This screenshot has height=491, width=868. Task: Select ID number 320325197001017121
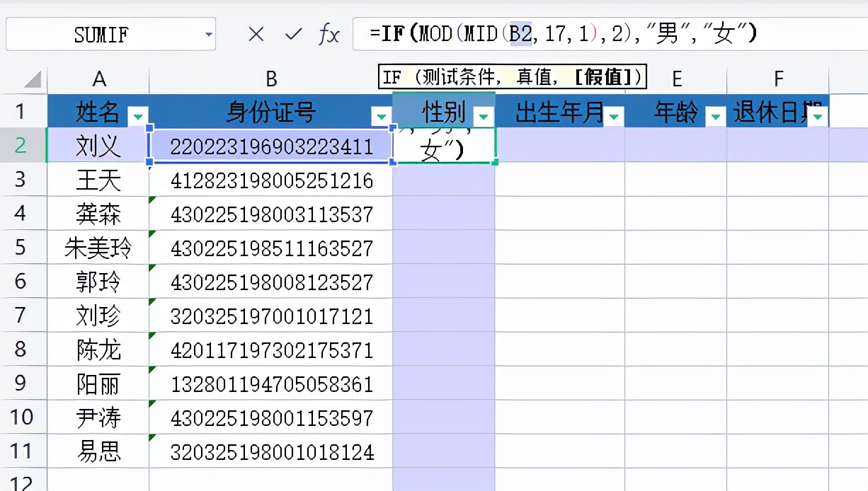(x=271, y=316)
